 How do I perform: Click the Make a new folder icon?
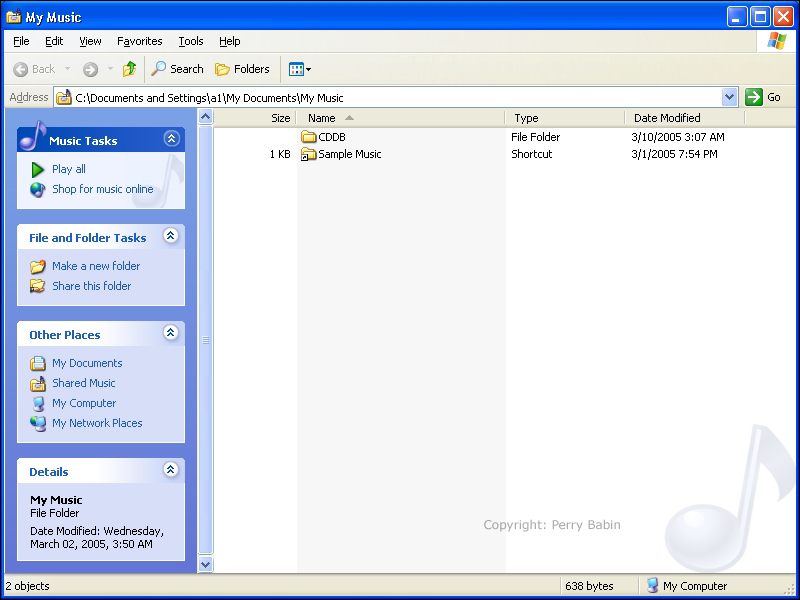pos(37,266)
